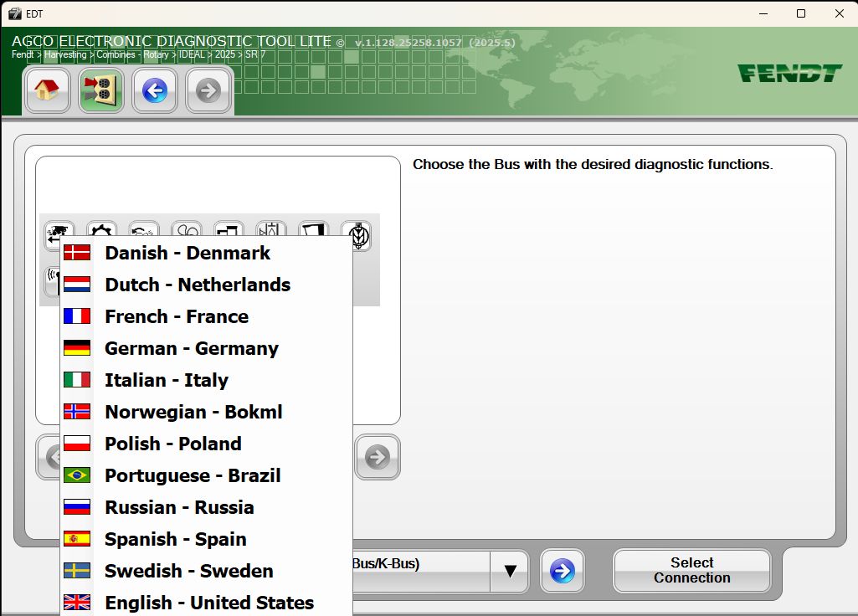
Task: Set language to Russian - Russia
Action: [x=206, y=507]
